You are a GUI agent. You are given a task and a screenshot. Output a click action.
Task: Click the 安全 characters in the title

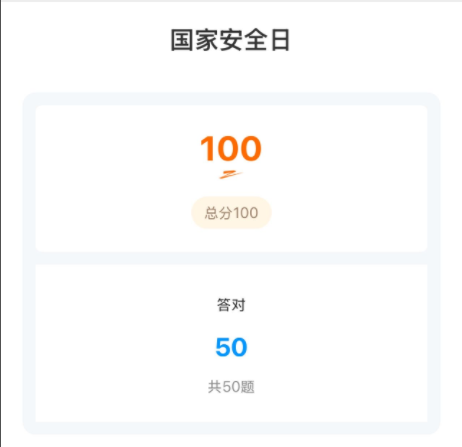(243, 40)
